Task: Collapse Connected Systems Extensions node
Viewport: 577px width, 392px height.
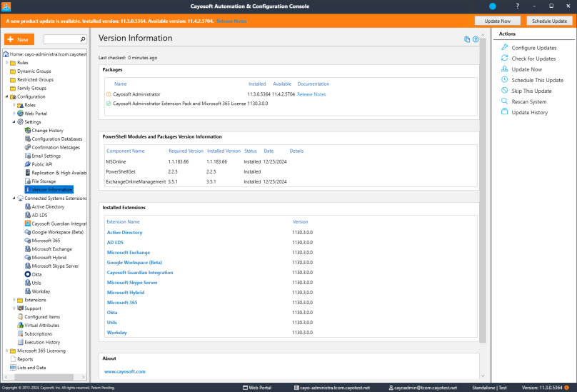Action: [14, 198]
